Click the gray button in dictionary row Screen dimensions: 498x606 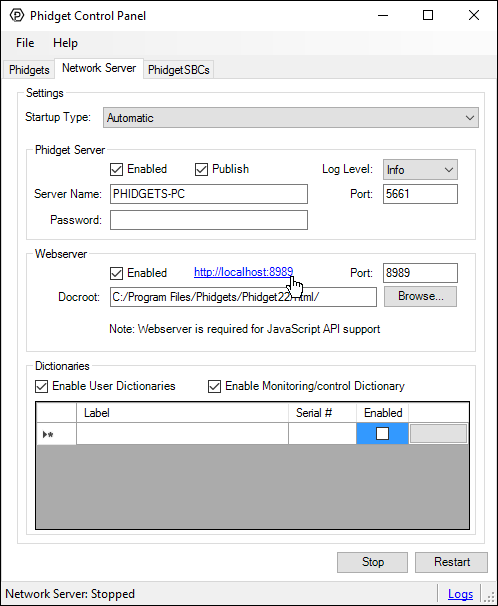pos(438,434)
